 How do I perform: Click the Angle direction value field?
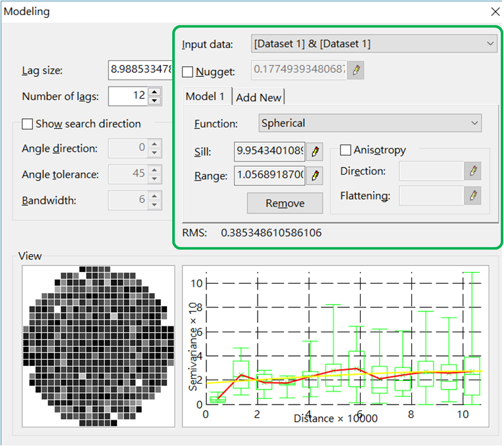tap(128, 148)
